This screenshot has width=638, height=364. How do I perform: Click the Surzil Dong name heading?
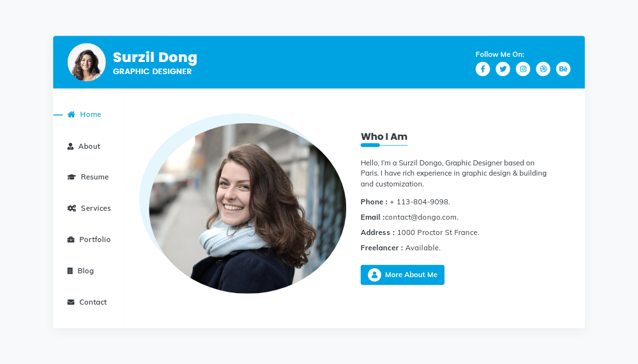155,57
